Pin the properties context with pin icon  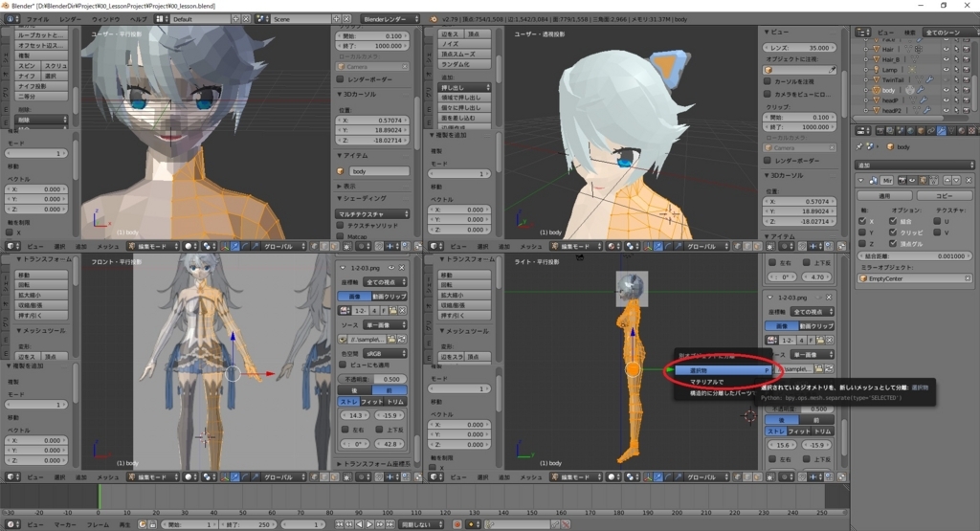859,146
